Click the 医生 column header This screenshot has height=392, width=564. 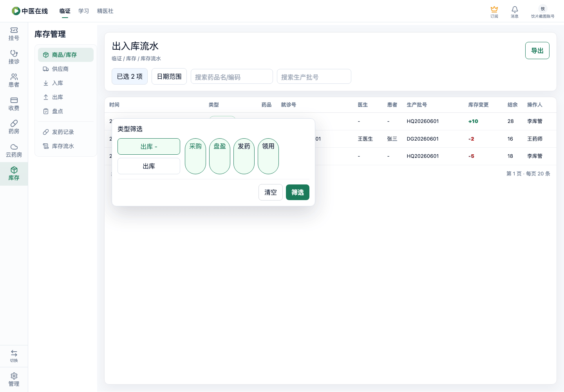[x=363, y=105]
